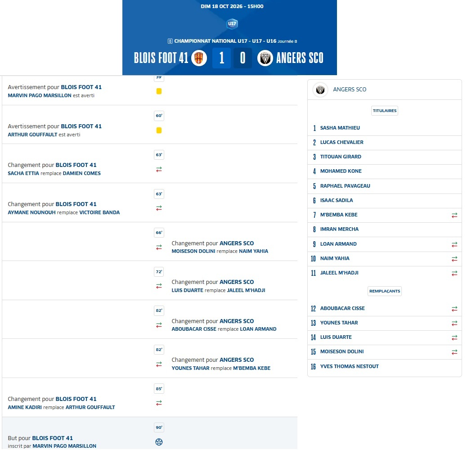Click the yellow card icon for Arthur Gouffault
476x450 pixels.
pyautogui.click(x=159, y=130)
